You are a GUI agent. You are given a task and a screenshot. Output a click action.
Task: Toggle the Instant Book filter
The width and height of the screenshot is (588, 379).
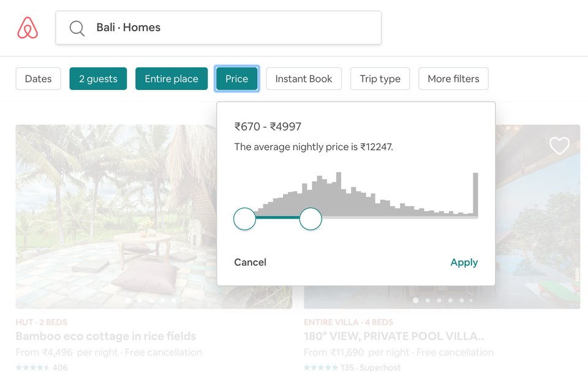[304, 79]
